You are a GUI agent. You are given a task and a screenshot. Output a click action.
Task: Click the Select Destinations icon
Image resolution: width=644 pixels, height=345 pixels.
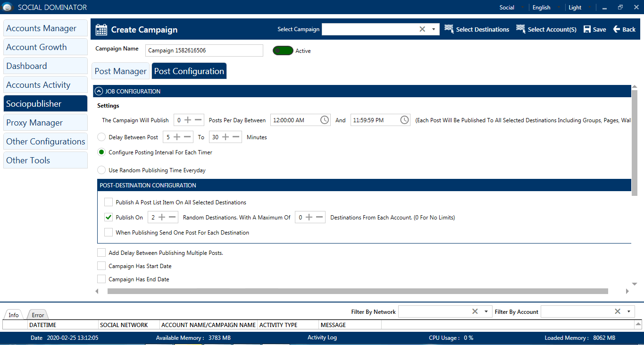pyautogui.click(x=449, y=29)
